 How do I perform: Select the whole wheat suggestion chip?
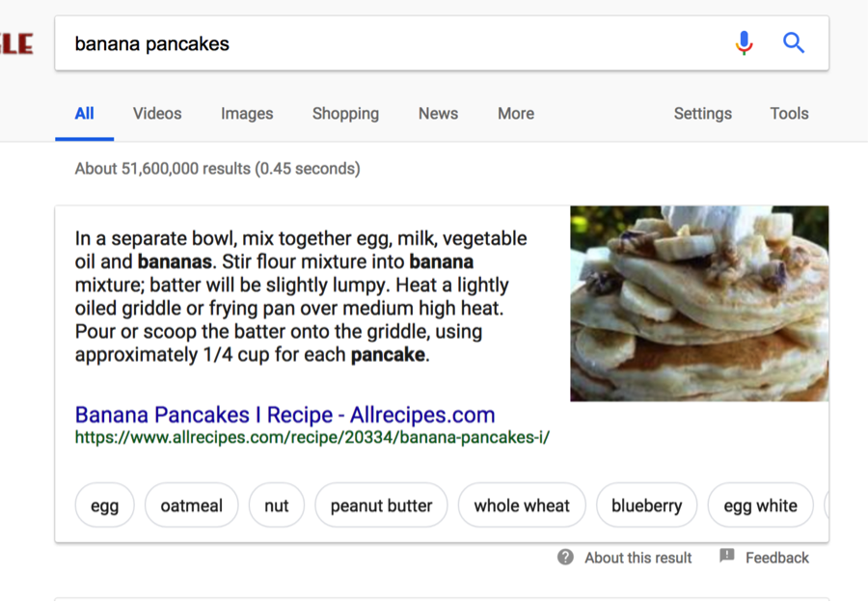(x=522, y=506)
